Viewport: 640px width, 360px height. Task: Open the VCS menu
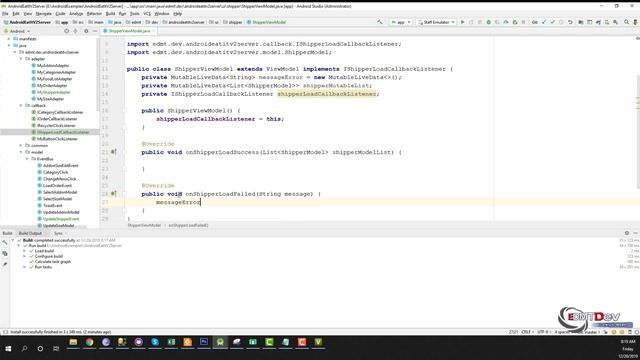pyautogui.click(x=147, y=13)
